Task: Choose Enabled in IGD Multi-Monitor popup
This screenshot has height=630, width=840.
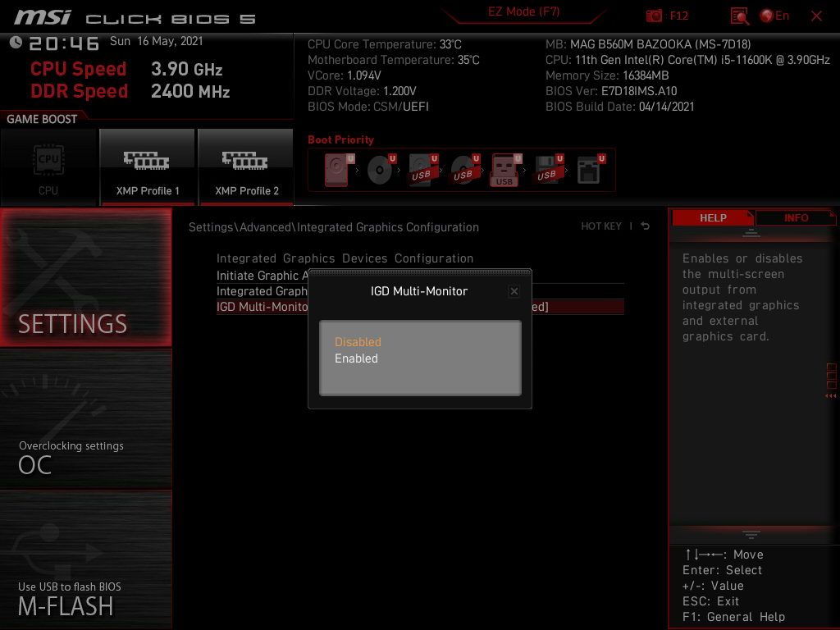Action: pyautogui.click(x=356, y=358)
